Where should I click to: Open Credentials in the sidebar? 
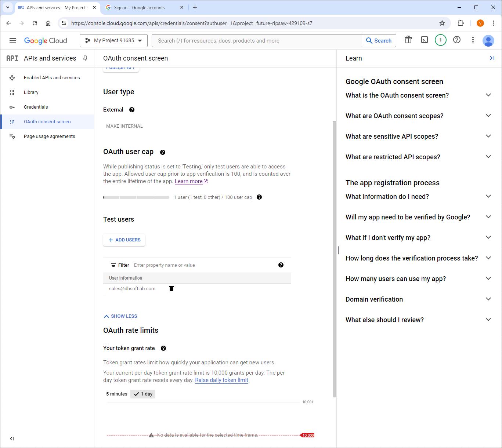coord(47,107)
